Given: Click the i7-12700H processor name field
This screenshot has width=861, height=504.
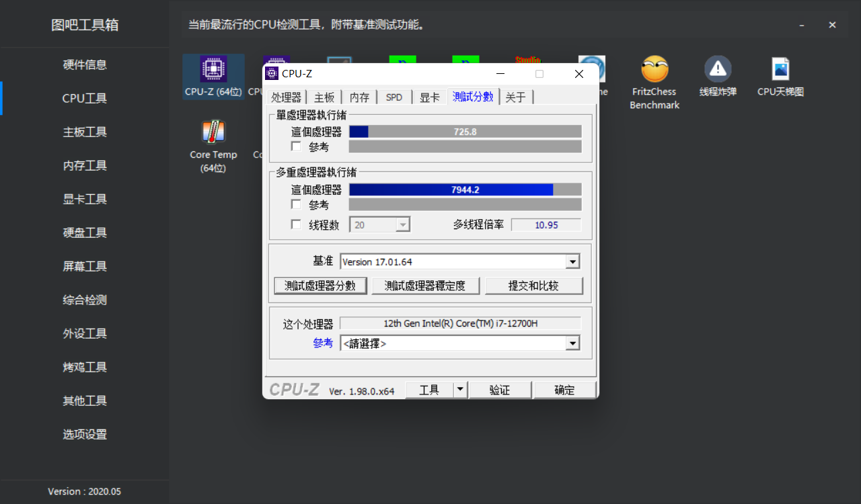Looking at the screenshot, I should tap(460, 323).
